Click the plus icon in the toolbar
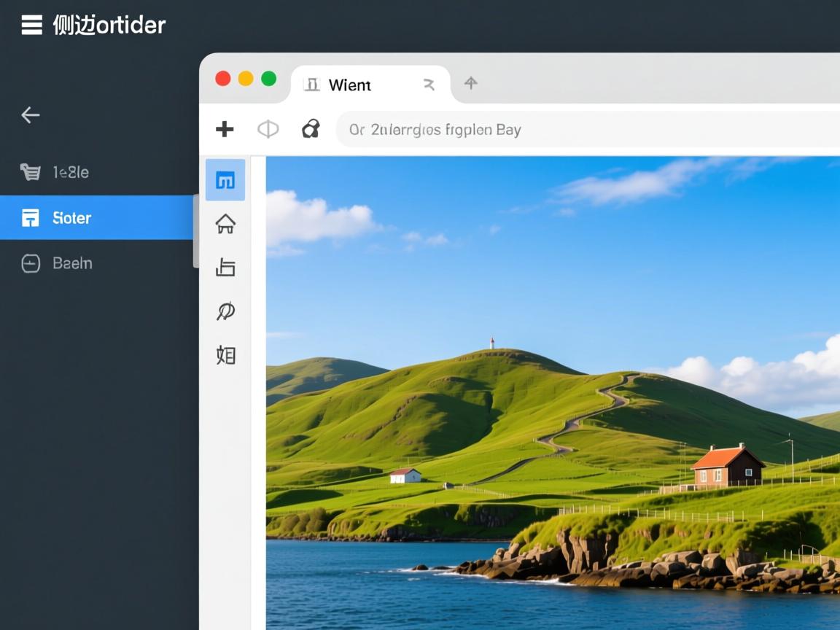The width and height of the screenshot is (840, 630). point(225,129)
